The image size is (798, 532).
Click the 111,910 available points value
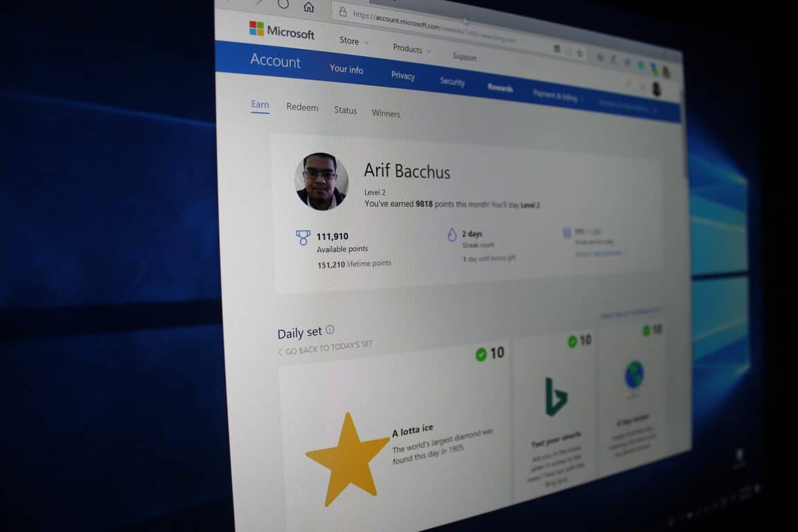pyautogui.click(x=332, y=237)
